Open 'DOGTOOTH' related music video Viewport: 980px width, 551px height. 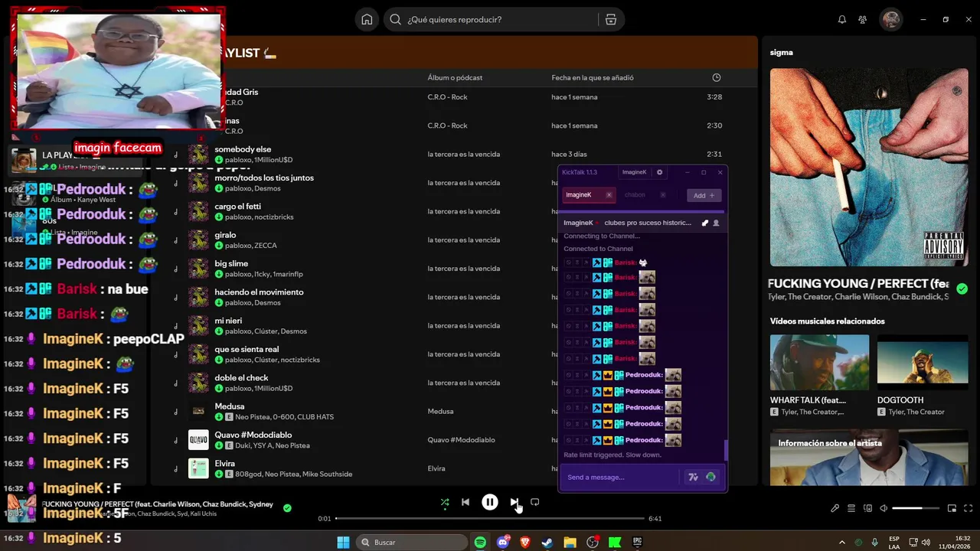click(x=923, y=375)
